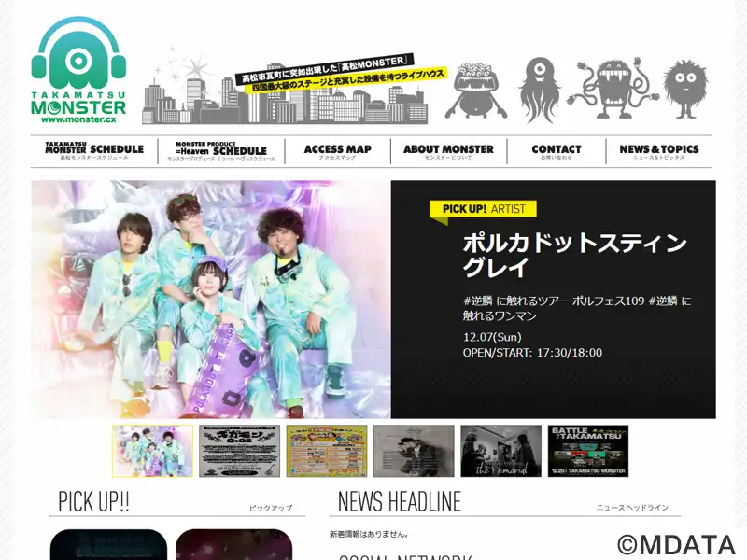The height and width of the screenshot is (560, 747).
Task: Click the one-eyed squid monster icon
Action: coord(540,89)
